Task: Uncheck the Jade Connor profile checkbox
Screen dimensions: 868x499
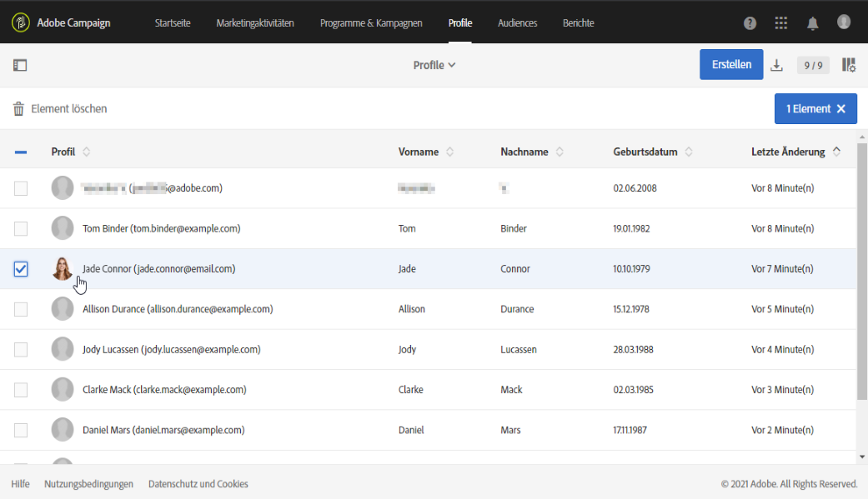Action: (21, 269)
